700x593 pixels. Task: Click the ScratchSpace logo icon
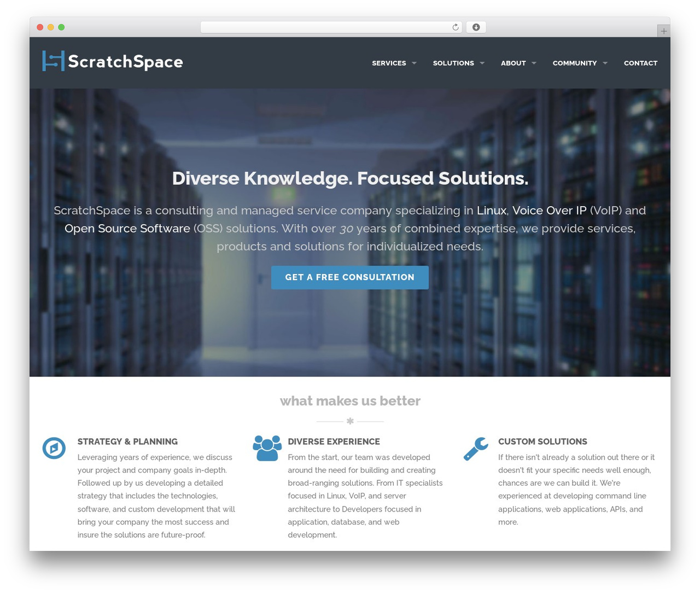pyautogui.click(x=53, y=61)
